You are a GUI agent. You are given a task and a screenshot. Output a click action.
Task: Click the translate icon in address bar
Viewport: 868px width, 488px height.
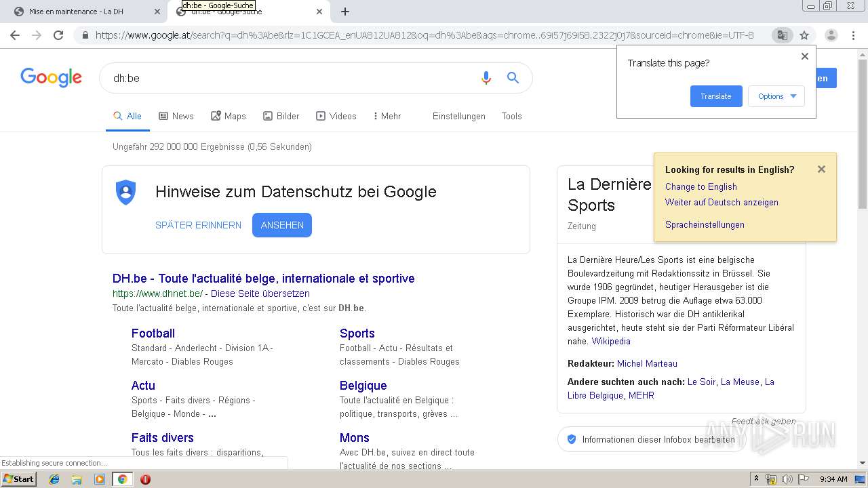click(782, 35)
